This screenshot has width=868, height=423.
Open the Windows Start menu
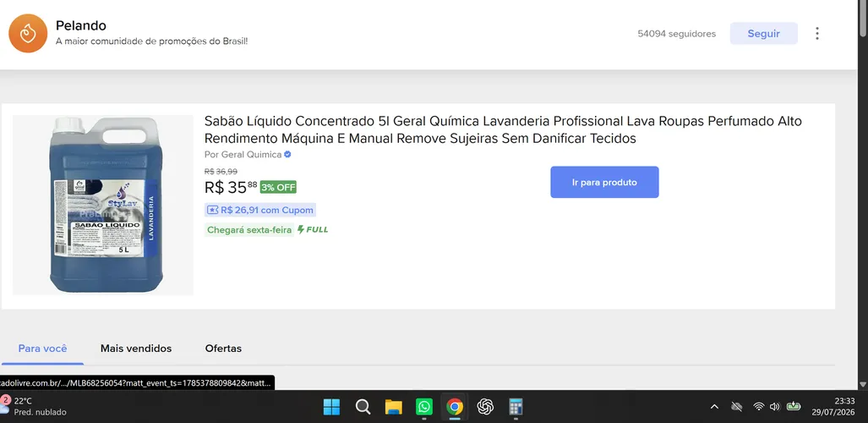[x=331, y=407]
